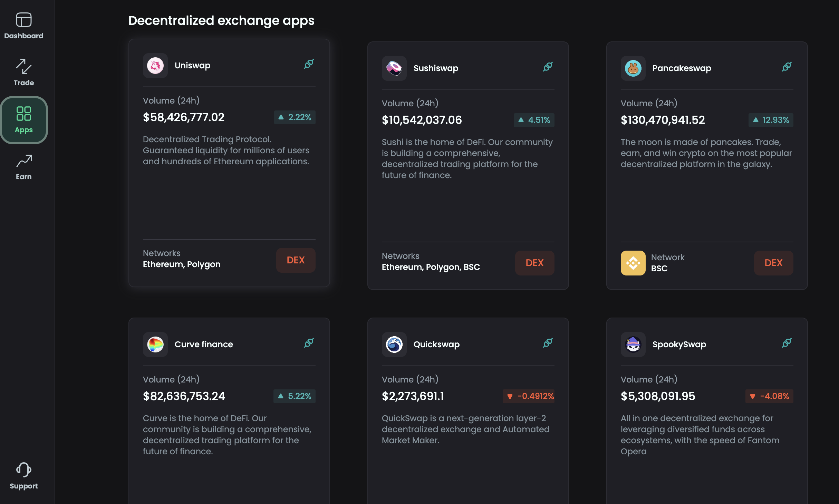Open Support from the sidebar
The width and height of the screenshot is (839, 504).
coord(23,476)
